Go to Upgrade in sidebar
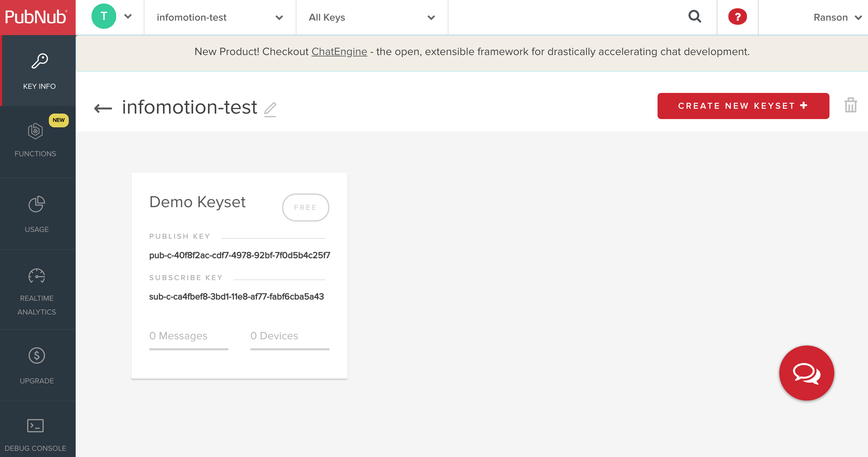 pyautogui.click(x=36, y=365)
